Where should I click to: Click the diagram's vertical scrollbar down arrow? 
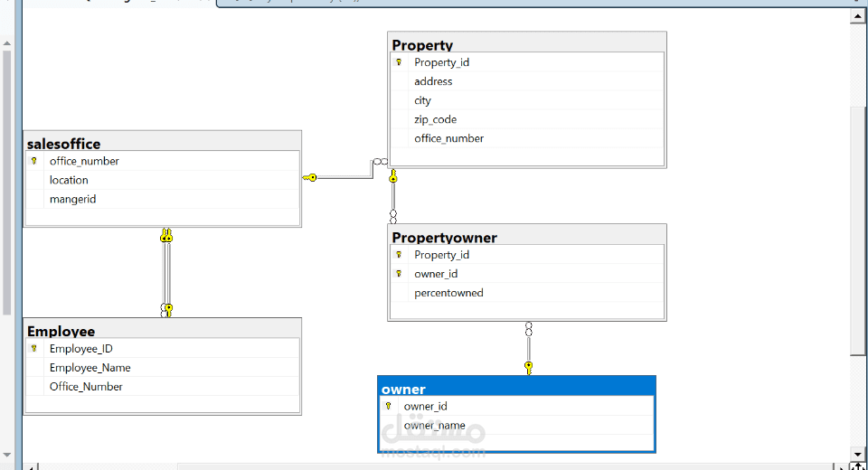(857, 454)
